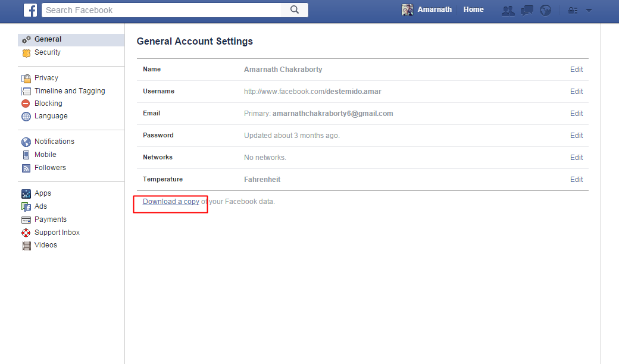Viewport: 619px width, 364px height.
Task: Click the Privacy lock icon
Action: point(26,78)
